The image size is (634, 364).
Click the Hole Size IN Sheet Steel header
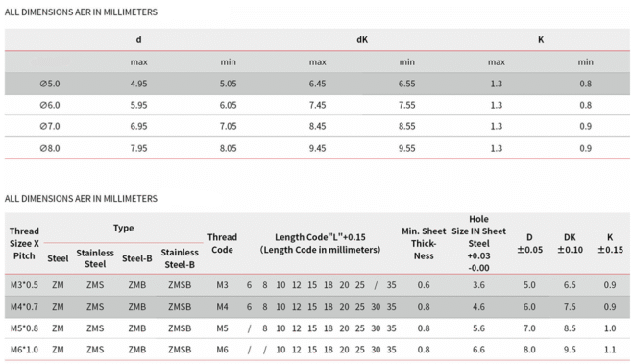coord(478,244)
